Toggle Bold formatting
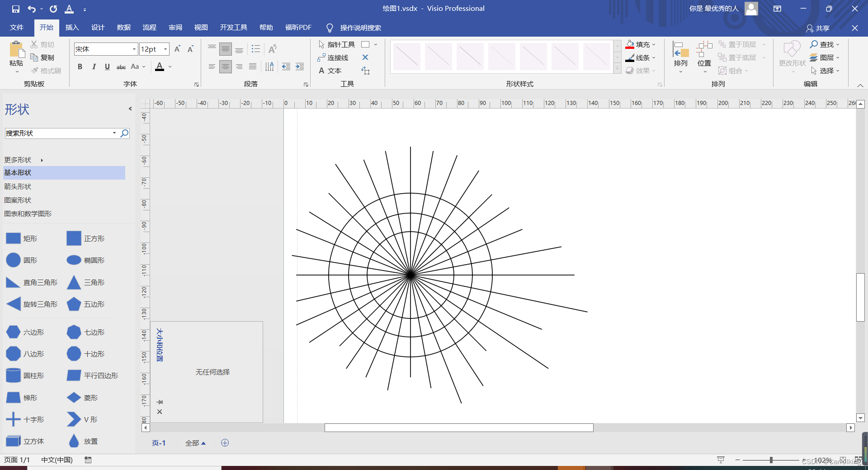The width and height of the screenshot is (868, 470). [x=80, y=66]
